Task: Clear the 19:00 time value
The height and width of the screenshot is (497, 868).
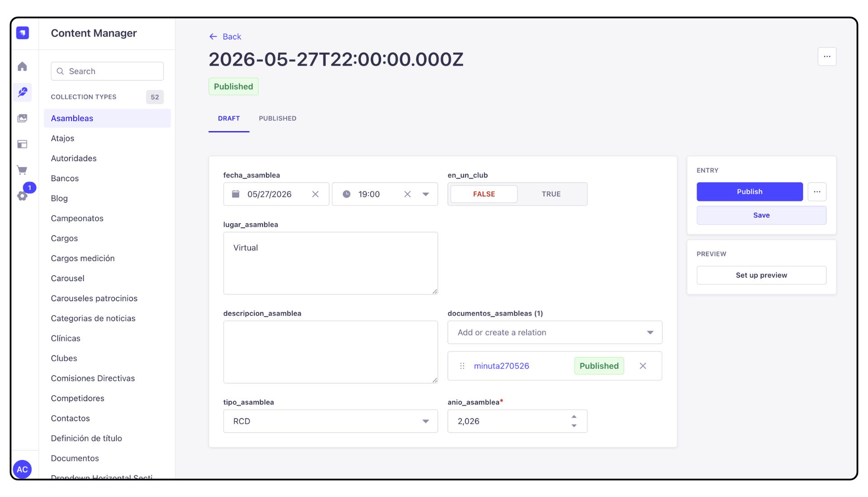Action: (x=407, y=194)
